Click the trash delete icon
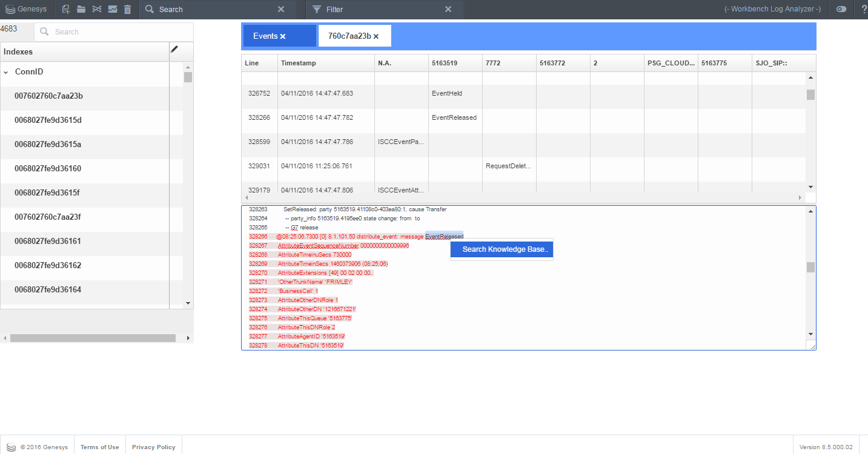 (x=127, y=9)
